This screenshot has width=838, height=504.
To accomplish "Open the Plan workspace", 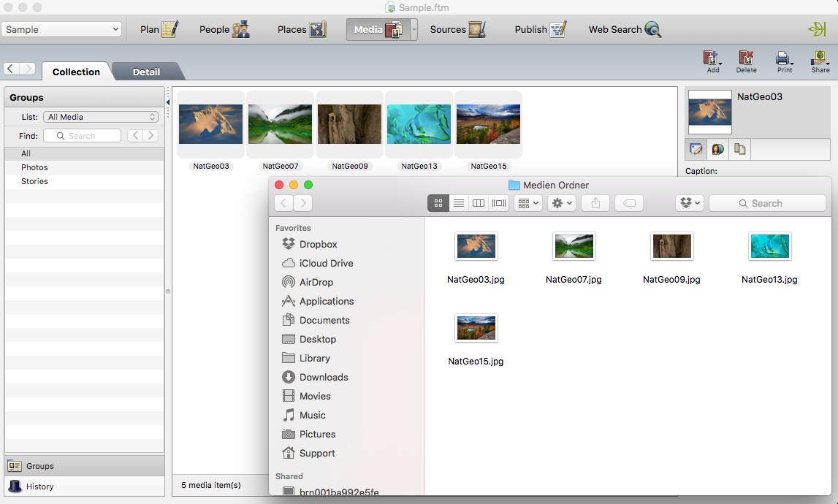I will coord(159,29).
